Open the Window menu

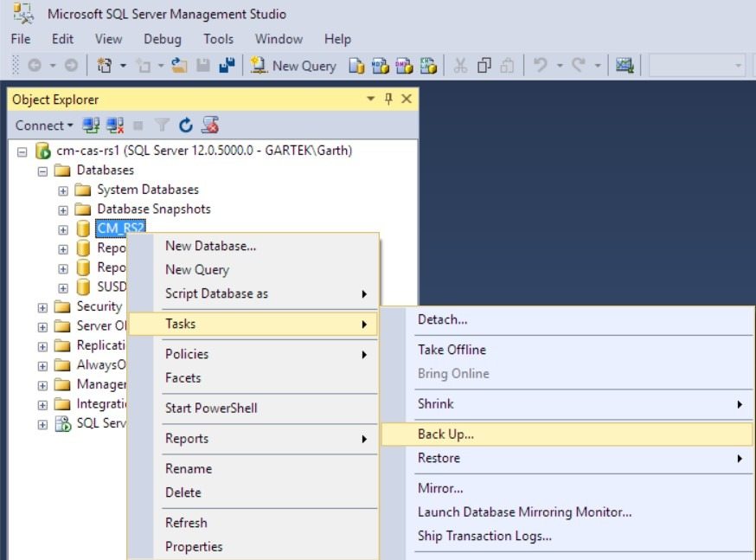pos(279,39)
